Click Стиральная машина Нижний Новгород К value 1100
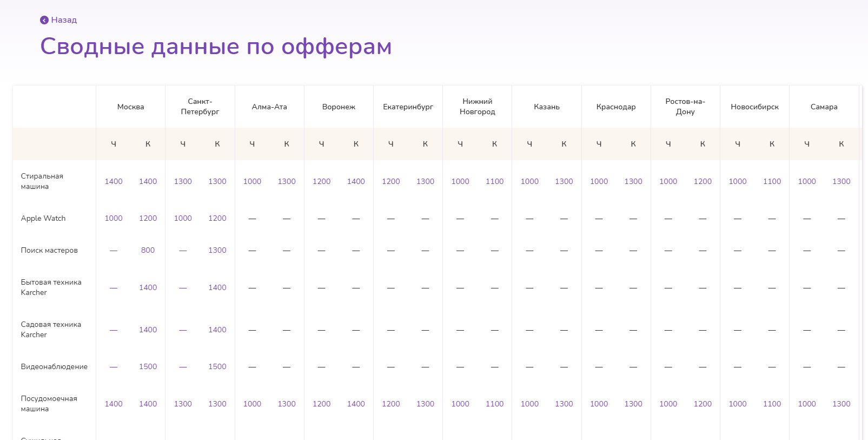 click(495, 181)
